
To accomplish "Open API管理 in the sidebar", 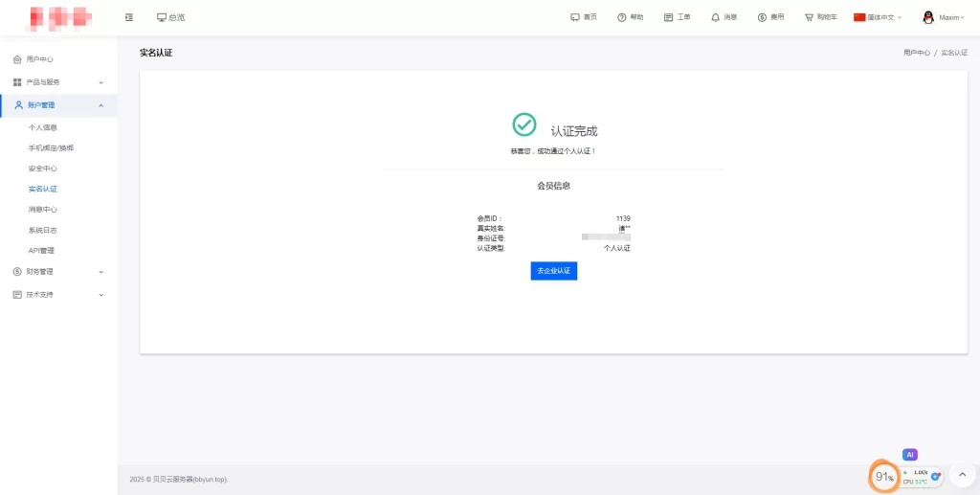I will (41, 251).
